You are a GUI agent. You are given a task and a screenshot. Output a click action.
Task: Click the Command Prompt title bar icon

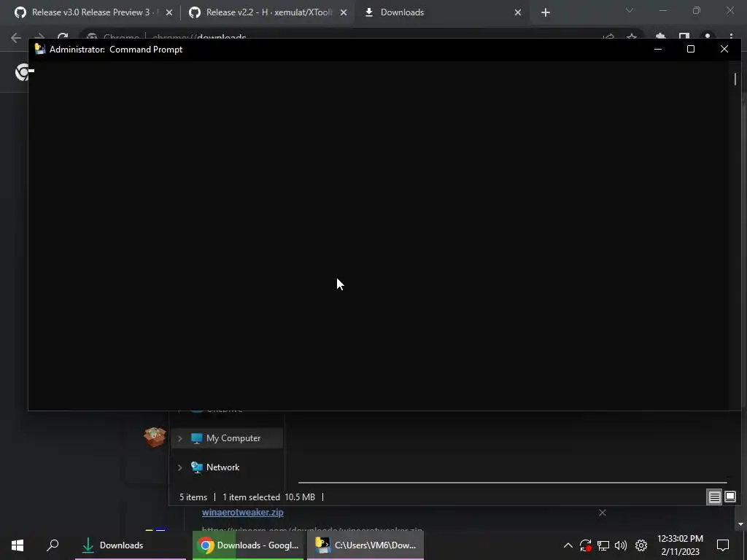(40, 49)
